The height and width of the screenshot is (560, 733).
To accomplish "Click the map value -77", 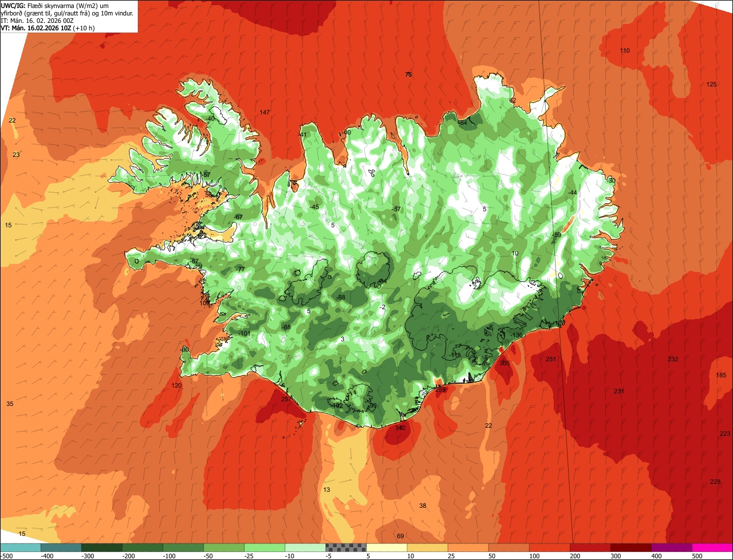I will (241, 270).
